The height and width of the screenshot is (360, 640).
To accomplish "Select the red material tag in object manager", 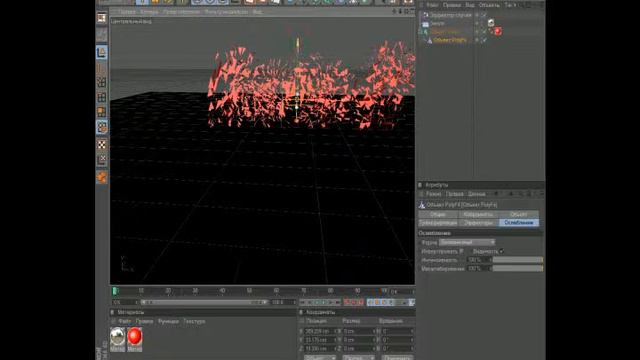I will pos(498,31).
